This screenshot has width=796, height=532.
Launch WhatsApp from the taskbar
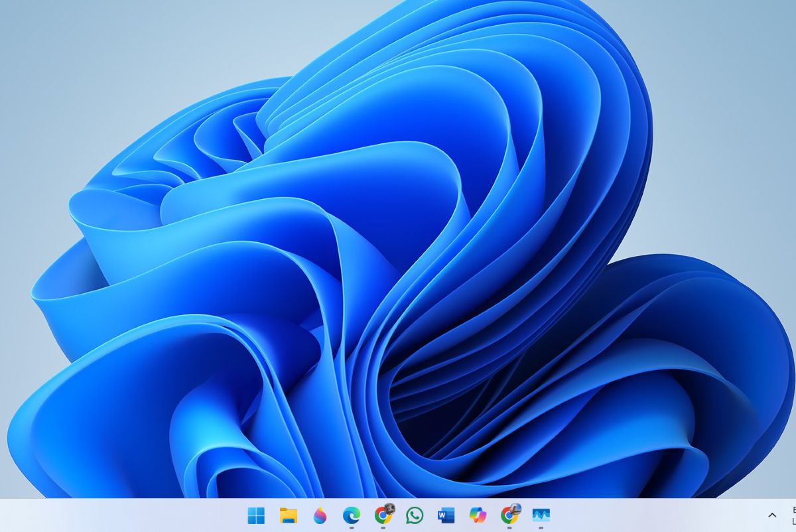pyautogui.click(x=415, y=515)
